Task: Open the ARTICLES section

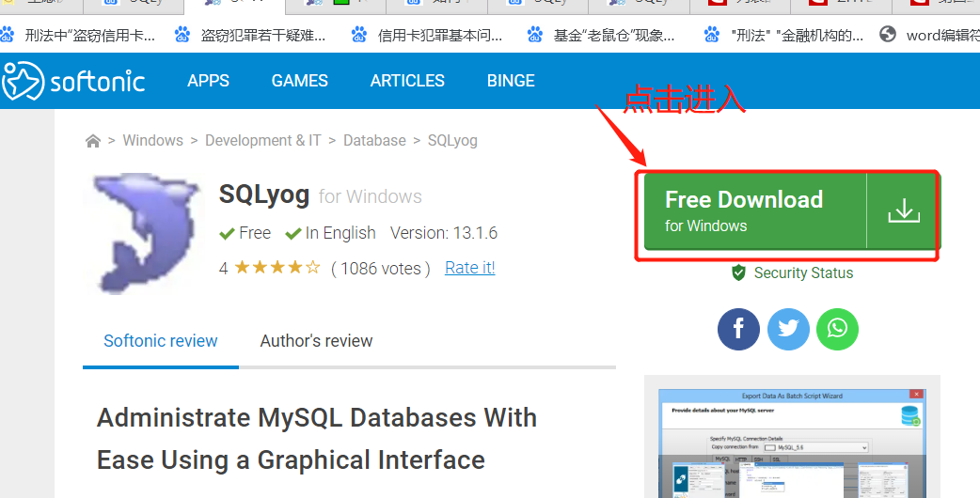Action: 407,81
